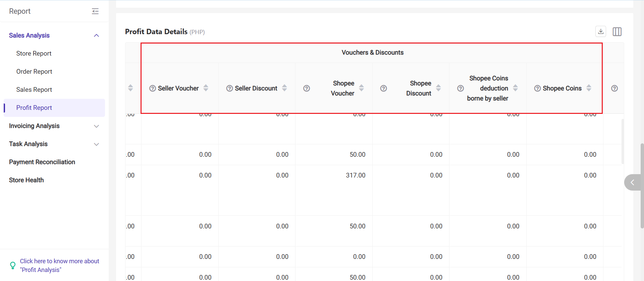Open help for Shopee Coins deduction column

click(x=461, y=88)
